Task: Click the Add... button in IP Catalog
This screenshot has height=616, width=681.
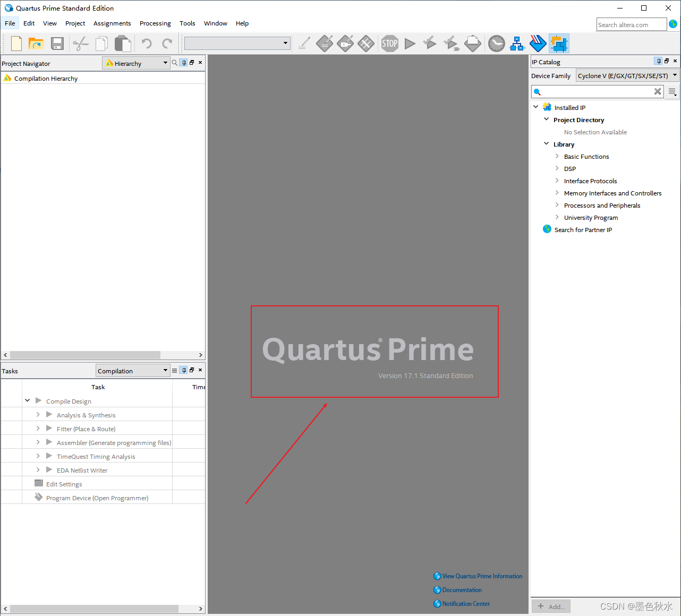Action: 551,606
